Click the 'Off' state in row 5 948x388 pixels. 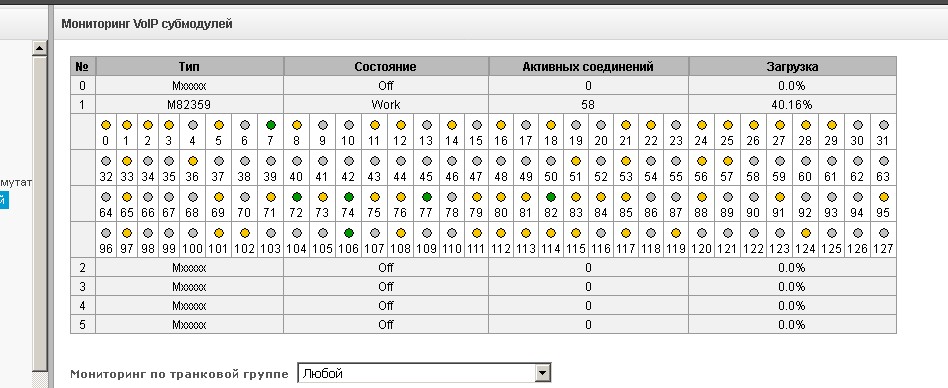tap(386, 325)
